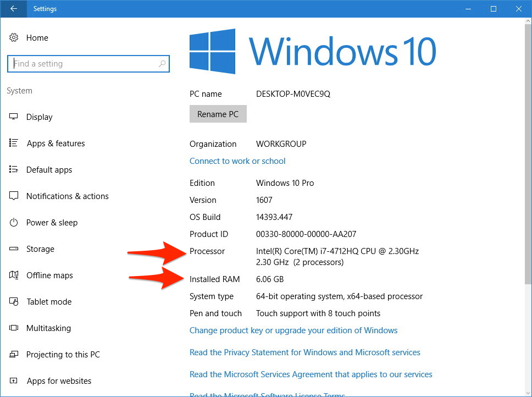
Task: Click the Default apps icon
Action: coord(14,169)
